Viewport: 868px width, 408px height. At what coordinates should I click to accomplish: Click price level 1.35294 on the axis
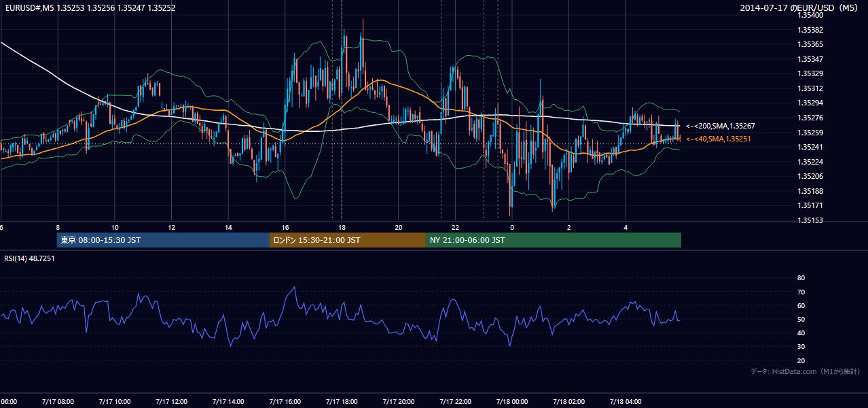[x=812, y=103]
